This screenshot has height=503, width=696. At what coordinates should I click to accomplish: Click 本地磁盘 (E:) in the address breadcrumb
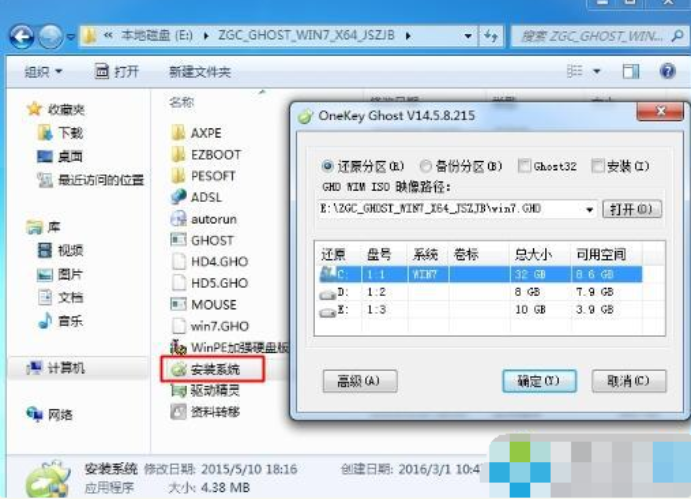click(157, 35)
